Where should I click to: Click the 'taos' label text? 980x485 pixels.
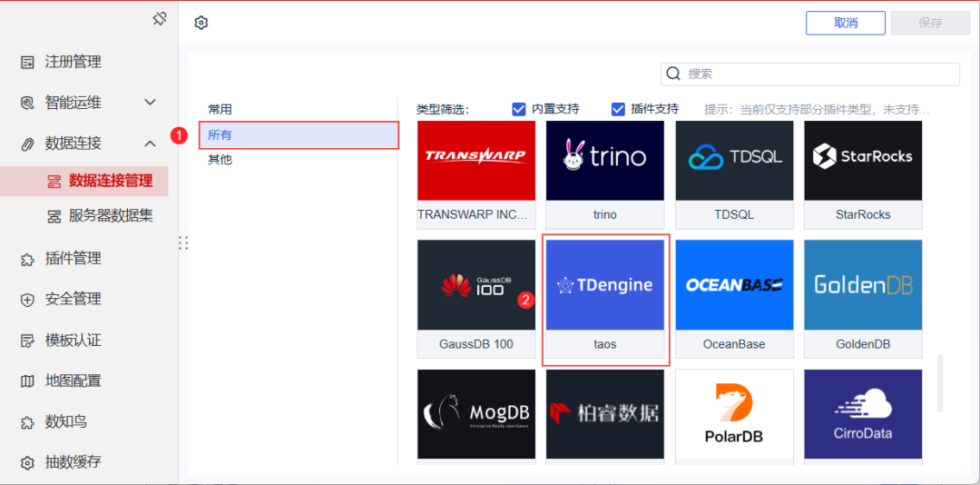(605, 344)
